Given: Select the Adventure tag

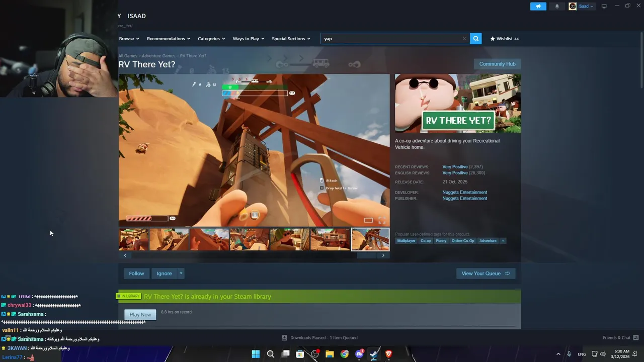Looking at the screenshot, I should coord(488,241).
